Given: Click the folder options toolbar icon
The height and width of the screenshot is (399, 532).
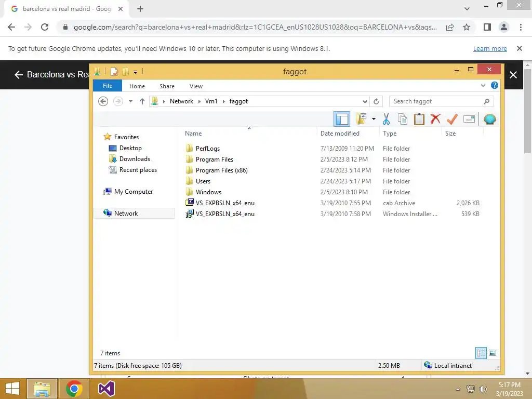Looking at the screenshot, I should tap(362, 119).
